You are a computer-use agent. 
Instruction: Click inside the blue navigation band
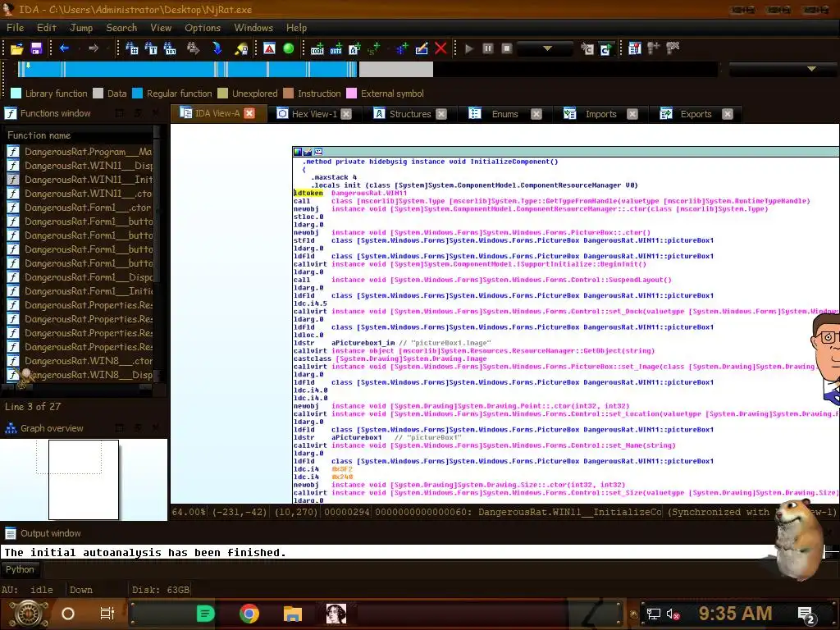tap(188, 69)
